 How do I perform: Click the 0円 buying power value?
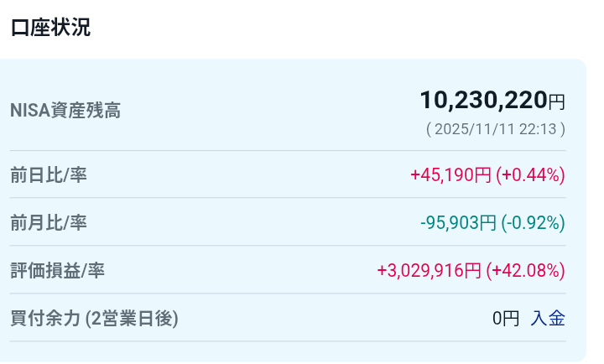click(x=506, y=319)
